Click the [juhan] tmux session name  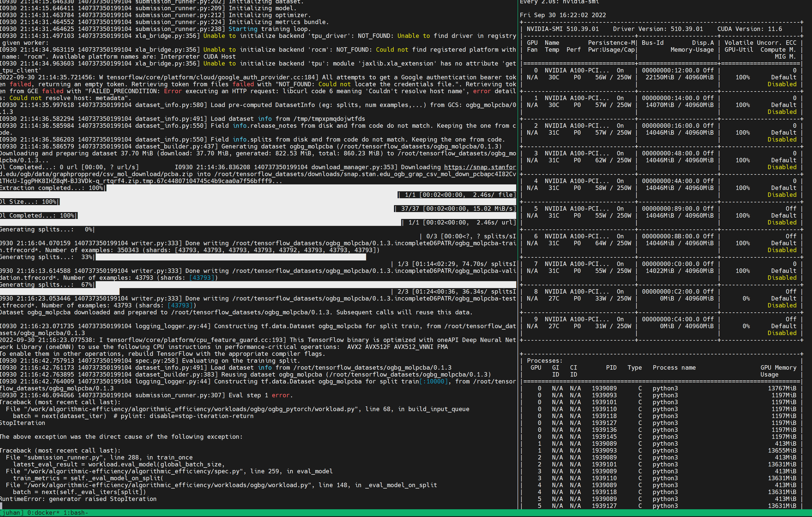click(11, 513)
